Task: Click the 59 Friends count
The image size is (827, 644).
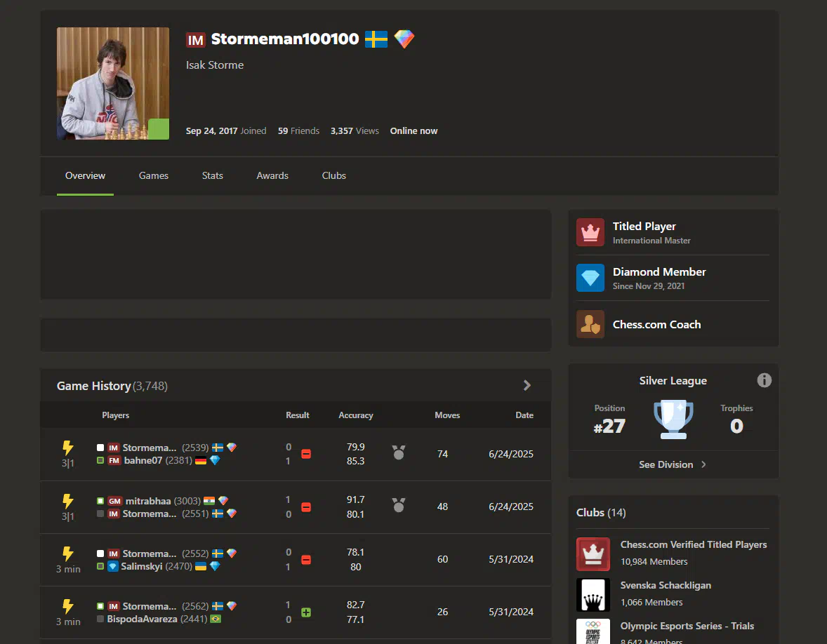Action: (x=298, y=130)
